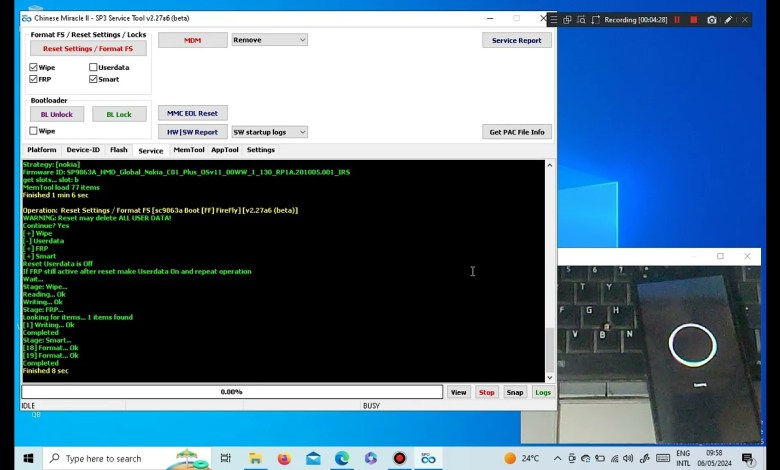Click the Reset Settings / Format FS button
This screenshot has width=780, height=470.
tap(88, 49)
